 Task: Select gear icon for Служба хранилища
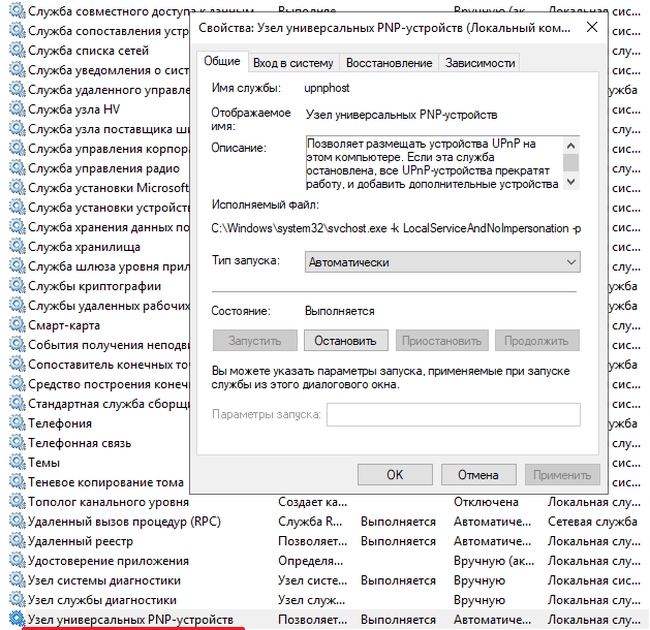[x=16, y=246]
